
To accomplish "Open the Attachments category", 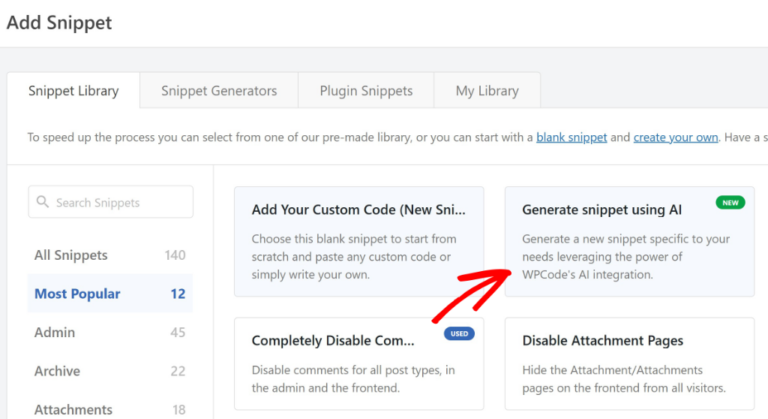I will point(110,409).
